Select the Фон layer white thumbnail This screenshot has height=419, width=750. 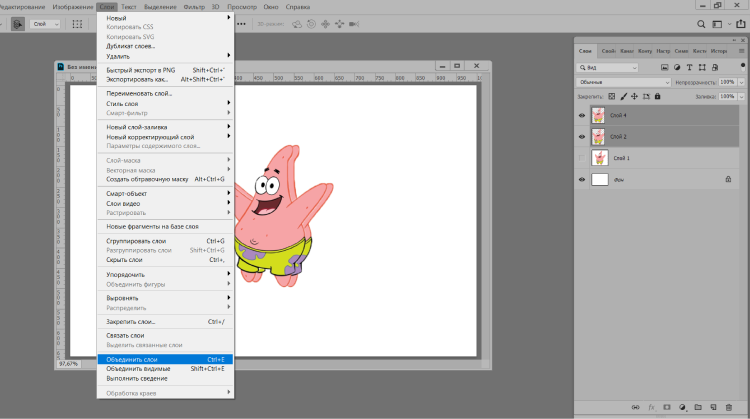coord(599,179)
